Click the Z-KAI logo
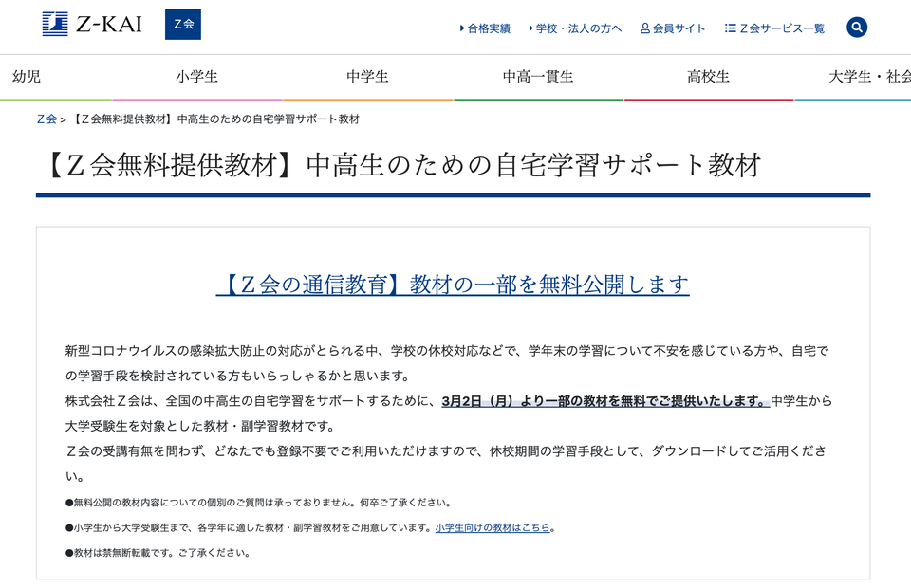The height and width of the screenshot is (588, 911). [x=92, y=24]
